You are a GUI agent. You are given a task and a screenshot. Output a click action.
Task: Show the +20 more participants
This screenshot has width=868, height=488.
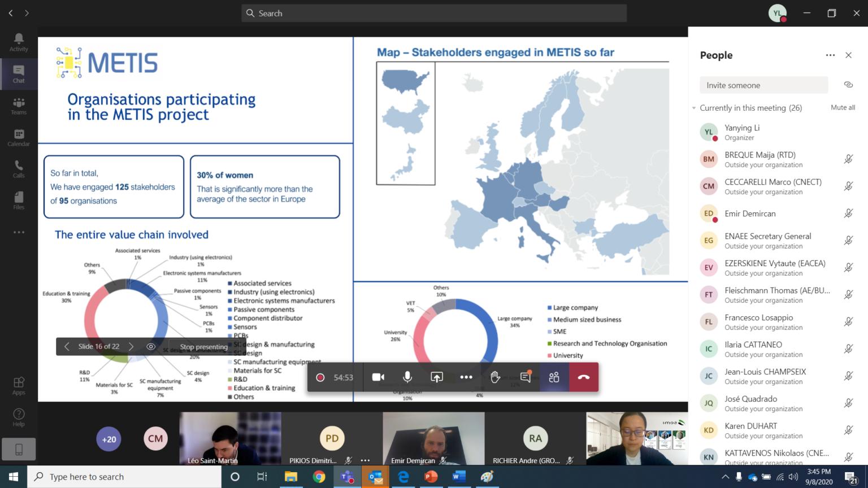pyautogui.click(x=108, y=439)
